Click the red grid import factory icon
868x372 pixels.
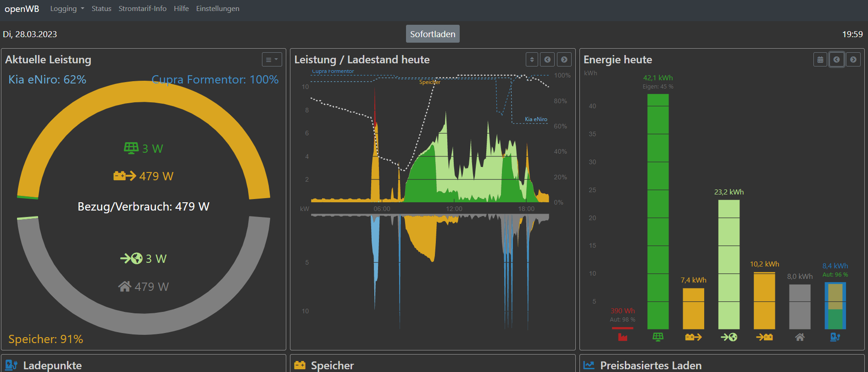[623, 337]
